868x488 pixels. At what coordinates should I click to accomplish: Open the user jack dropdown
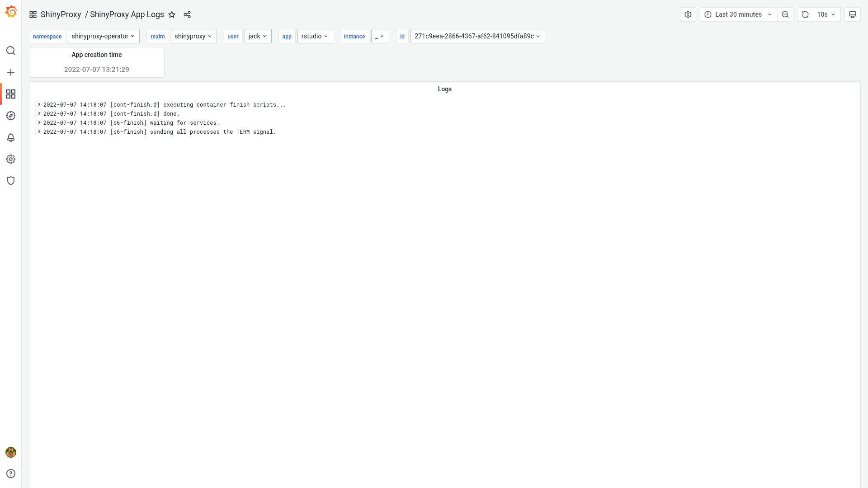pos(258,36)
